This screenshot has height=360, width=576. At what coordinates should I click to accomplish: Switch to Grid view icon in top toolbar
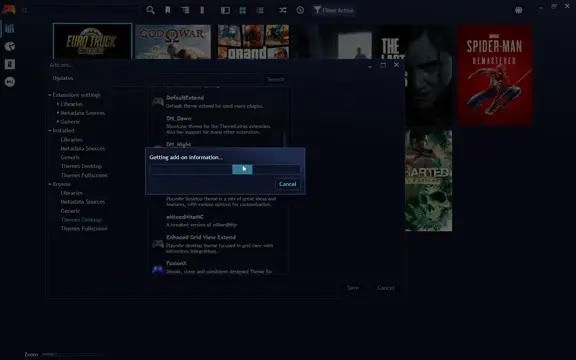(242, 10)
